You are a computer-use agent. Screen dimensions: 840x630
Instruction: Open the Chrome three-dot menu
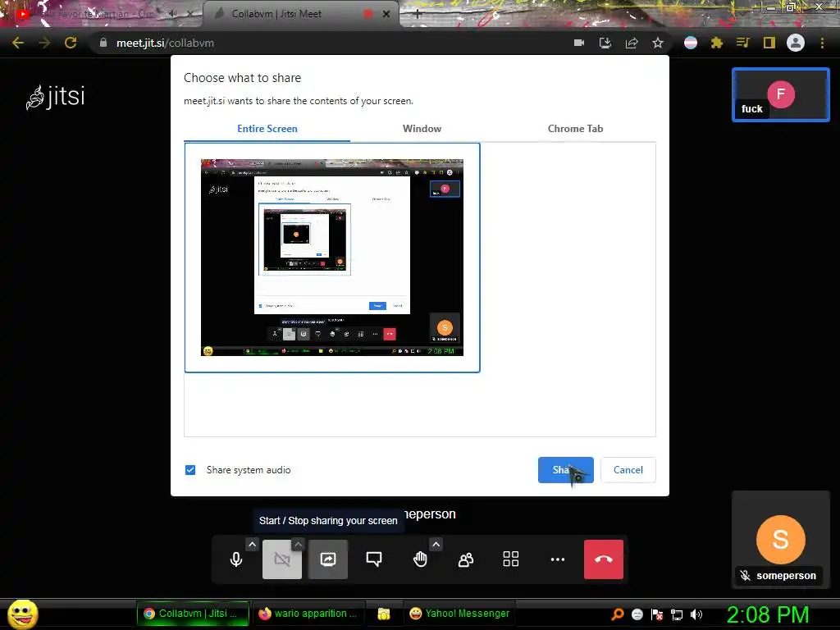pyautogui.click(x=822, y=43)
